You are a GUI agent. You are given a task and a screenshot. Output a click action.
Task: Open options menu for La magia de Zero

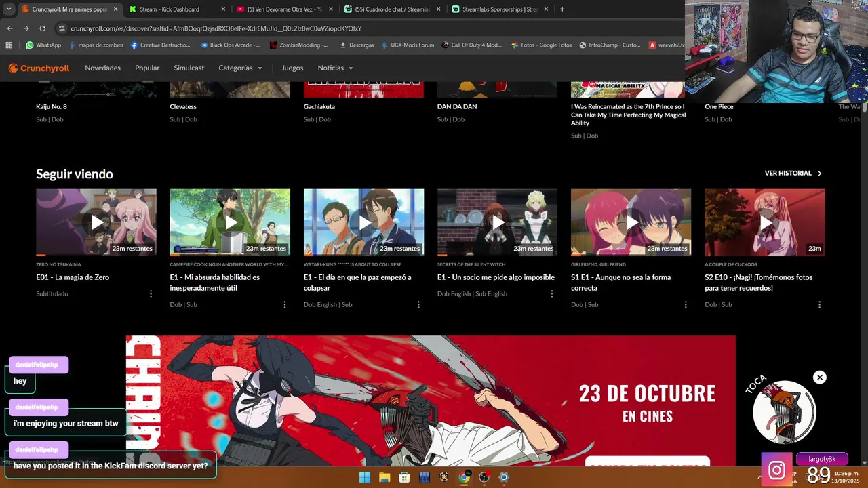tap(151, 294)
